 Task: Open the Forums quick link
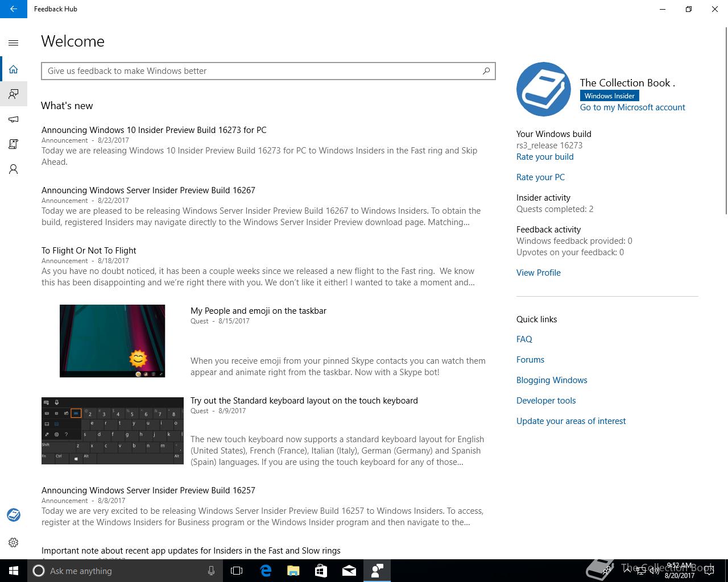coord(530,360)
